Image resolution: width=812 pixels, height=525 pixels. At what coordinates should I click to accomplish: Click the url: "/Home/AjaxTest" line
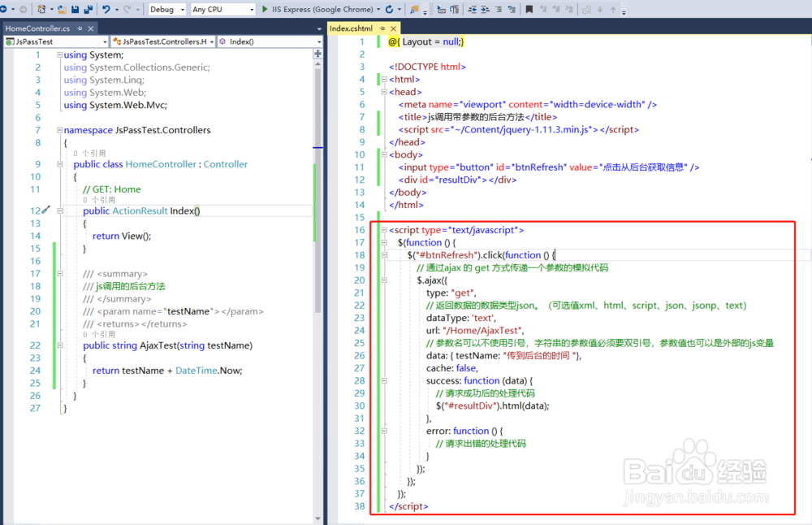(x=475, y=330)
